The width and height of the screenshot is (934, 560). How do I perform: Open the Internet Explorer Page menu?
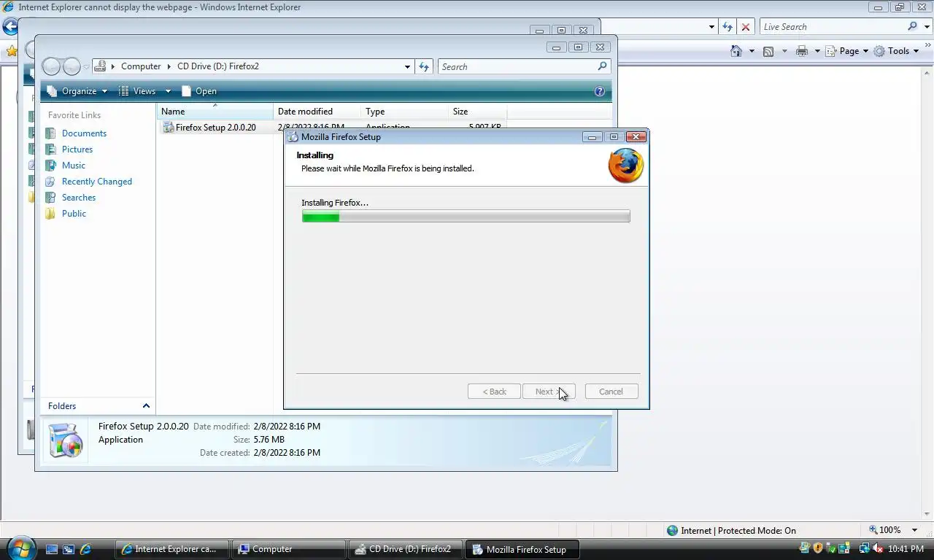(848, 51)
